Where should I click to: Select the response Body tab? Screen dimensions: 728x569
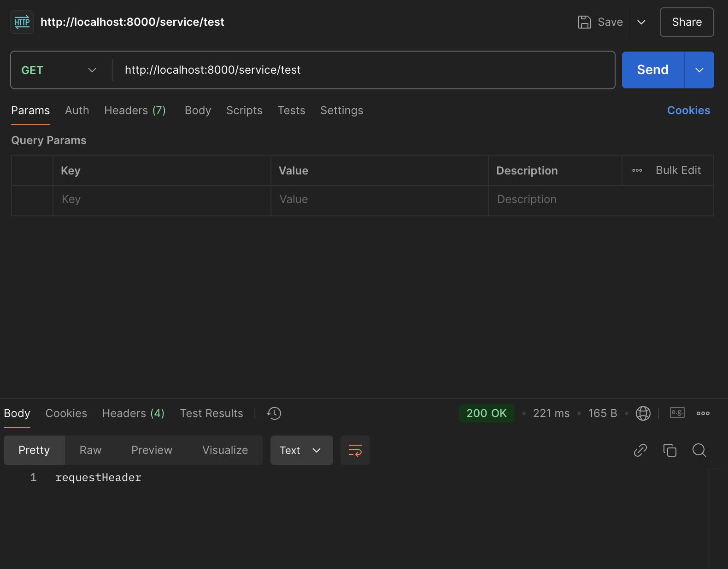click(17, 413)
